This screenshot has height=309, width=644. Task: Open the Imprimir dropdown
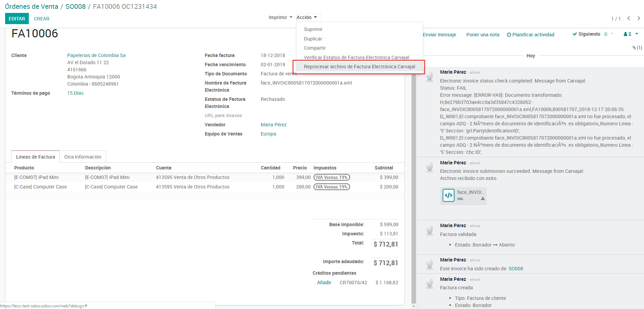point(280,17)
